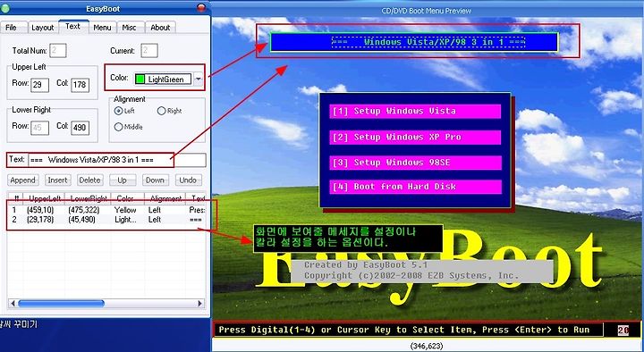Close the EasyBoot window
The image size is (644, 352).
[x=201, y=8]
